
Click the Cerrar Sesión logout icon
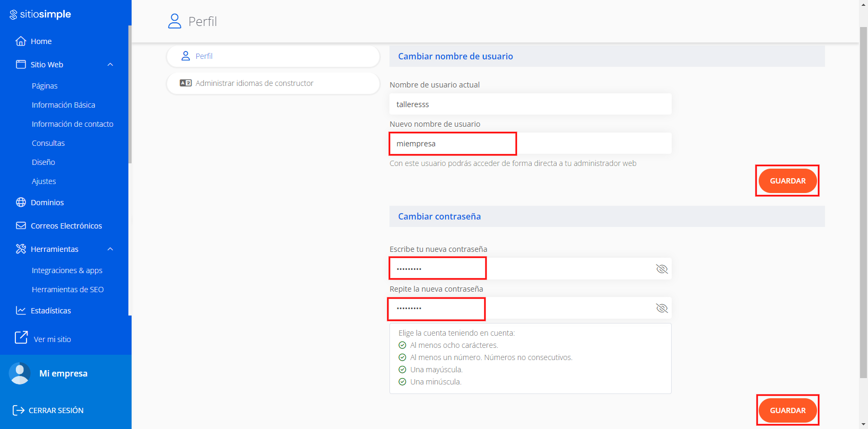tap(18, 410)
